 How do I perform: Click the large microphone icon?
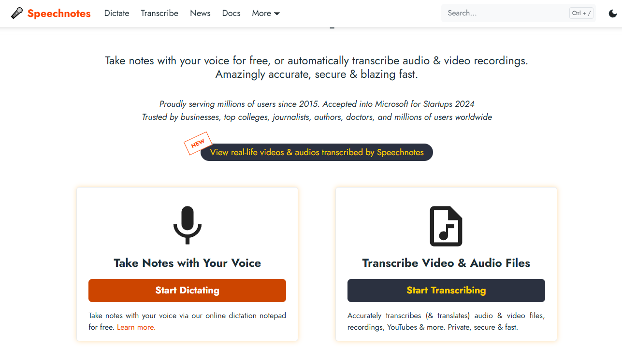click(187, 225)
